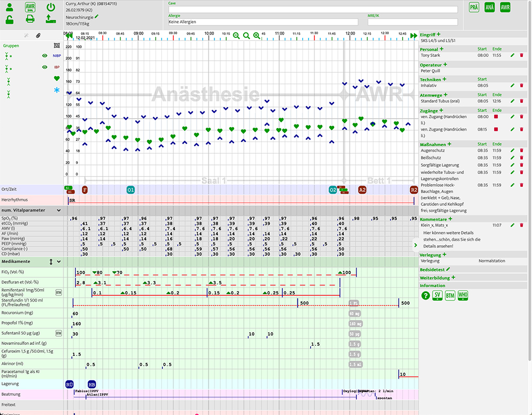Click the HB positioning marker in Lagerung
The width and height of the screenshot is (532, 415).
coord(92,385)
